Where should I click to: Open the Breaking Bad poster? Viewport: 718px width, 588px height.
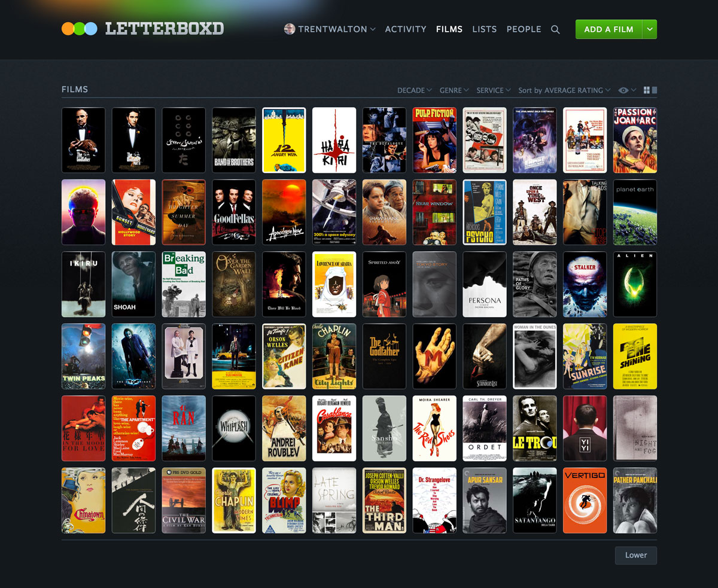184,284
